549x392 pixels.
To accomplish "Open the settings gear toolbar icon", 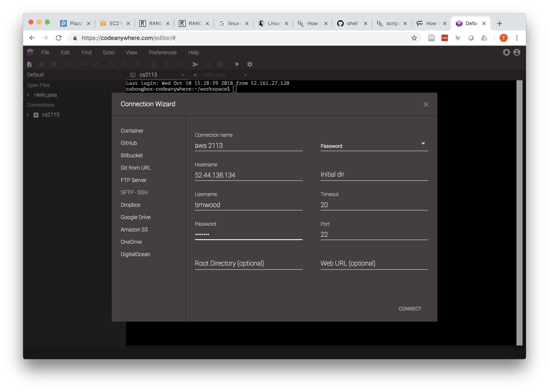I will pos(250,64).
